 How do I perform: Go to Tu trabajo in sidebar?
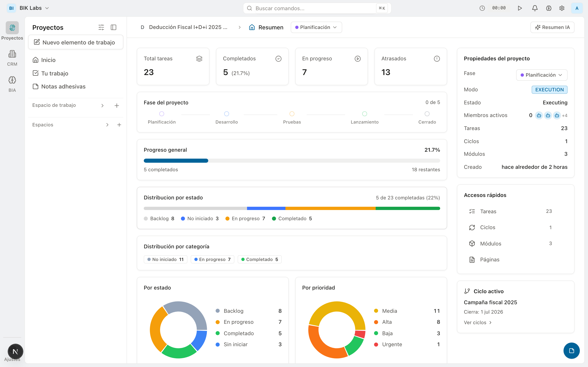point(55,73)
